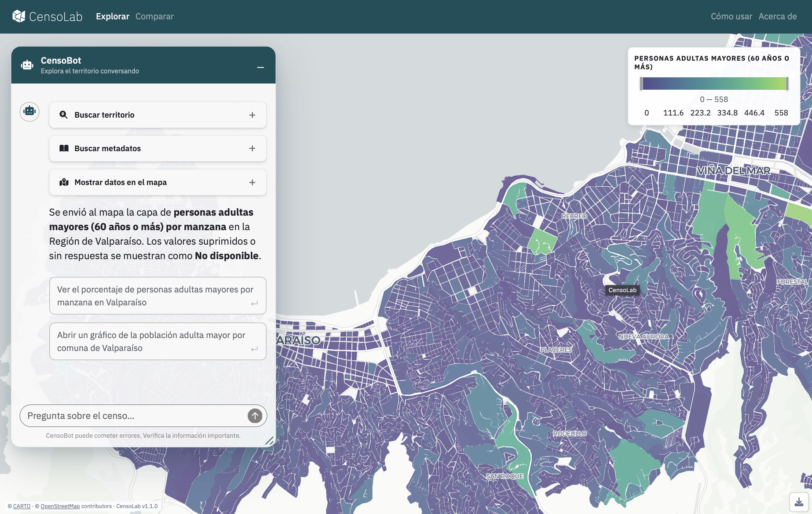
Task: Click the subtitle Explora el territorio conversando
Action: coord(90,71)
